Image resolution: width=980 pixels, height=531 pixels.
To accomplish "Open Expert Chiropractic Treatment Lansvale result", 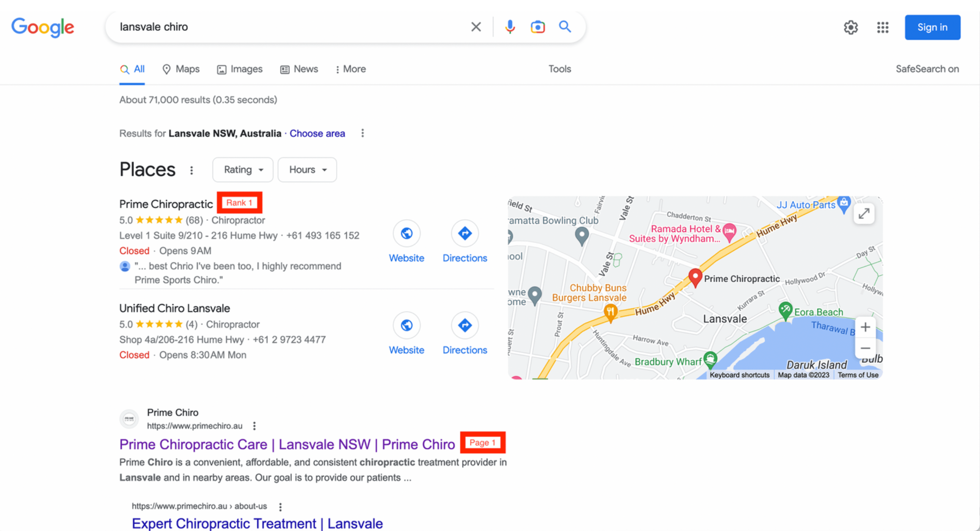I will (257, 523).
